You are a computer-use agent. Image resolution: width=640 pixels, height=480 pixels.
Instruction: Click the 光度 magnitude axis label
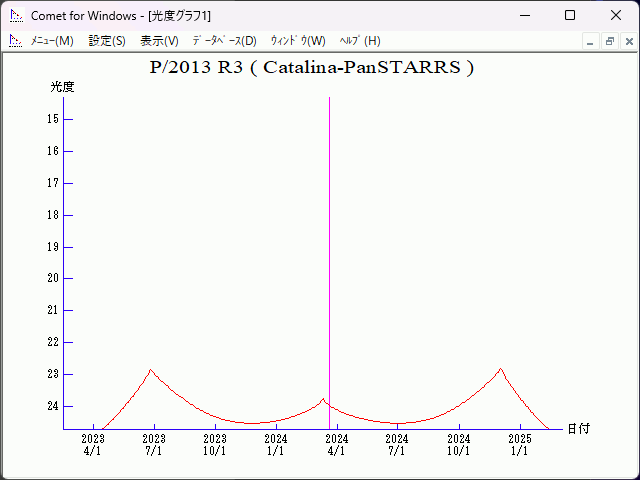click(x=62, y=87)
